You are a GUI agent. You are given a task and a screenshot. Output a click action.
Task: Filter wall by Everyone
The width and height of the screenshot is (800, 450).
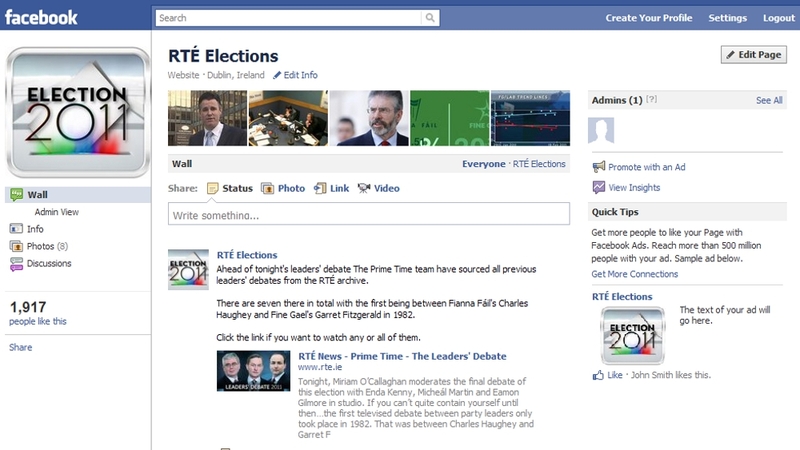pyautogui.click(x=484, y=164)
